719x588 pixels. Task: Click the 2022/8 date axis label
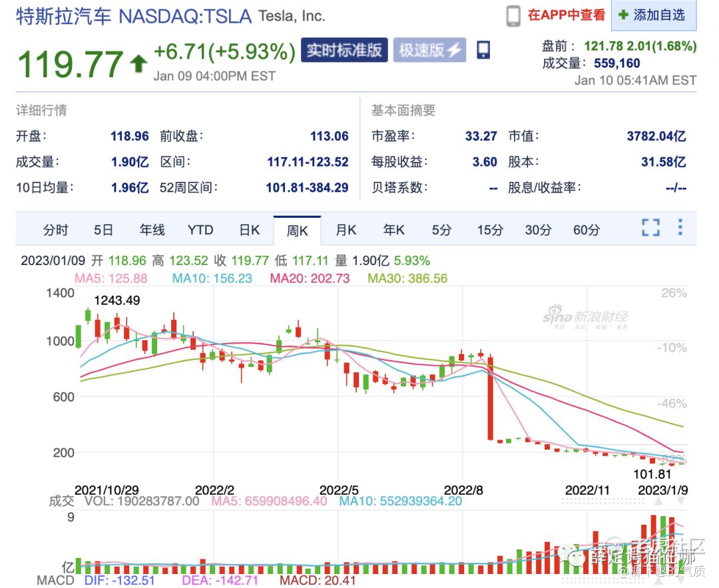(x=463, y=490)
